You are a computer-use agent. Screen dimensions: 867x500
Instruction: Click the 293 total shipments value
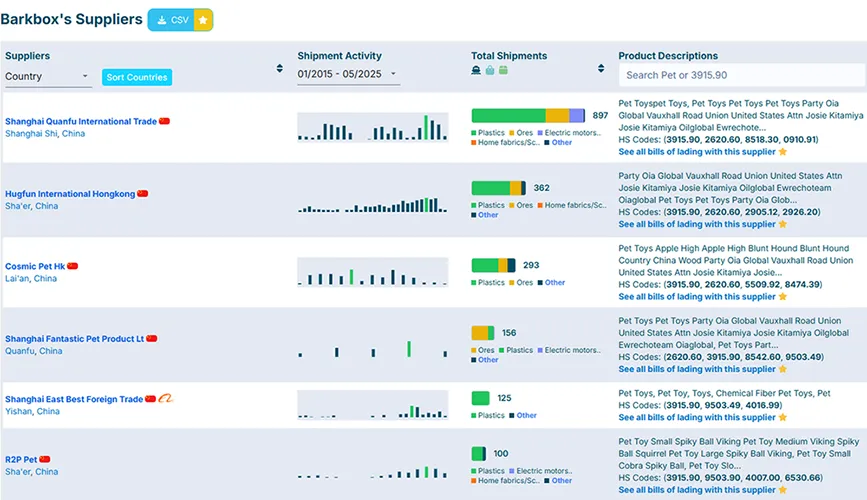tap(531, 265)
